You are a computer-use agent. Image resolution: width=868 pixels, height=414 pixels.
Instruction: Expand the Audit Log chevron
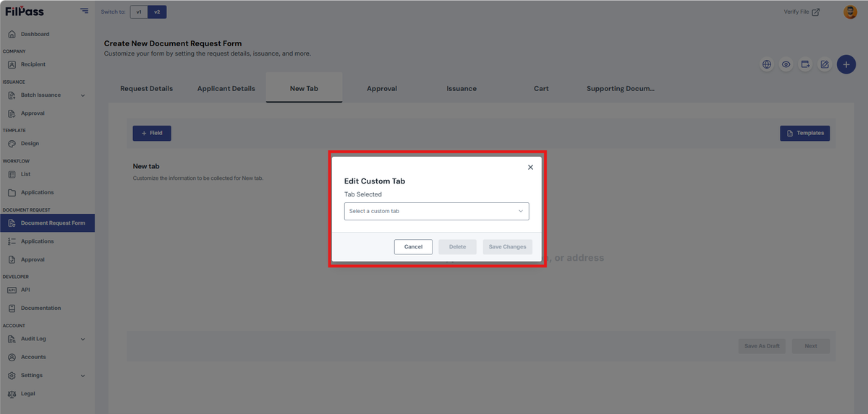[x=82, y=339]
